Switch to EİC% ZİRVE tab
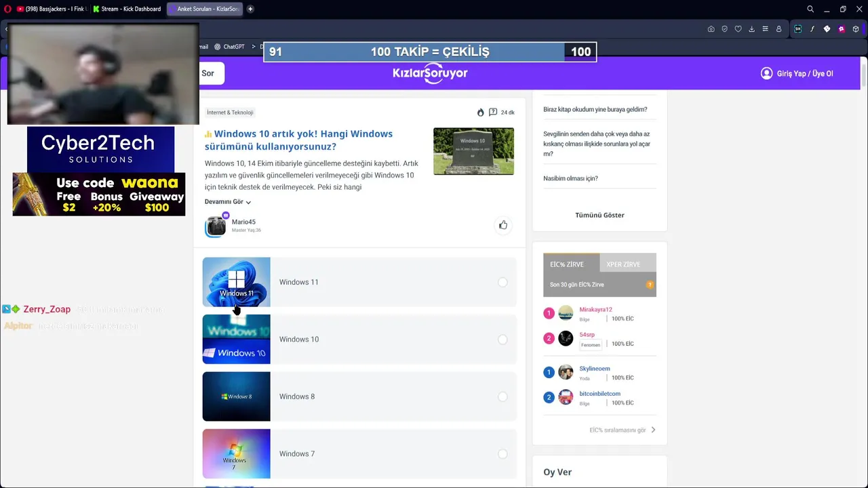The image size is (868, 488). 571,264
